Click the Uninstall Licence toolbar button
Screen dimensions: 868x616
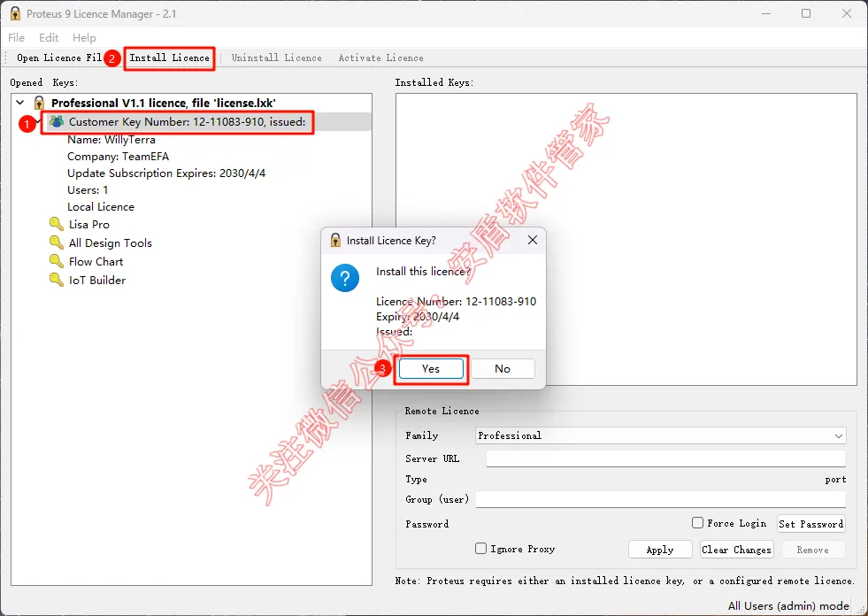(x=276, y=58)
